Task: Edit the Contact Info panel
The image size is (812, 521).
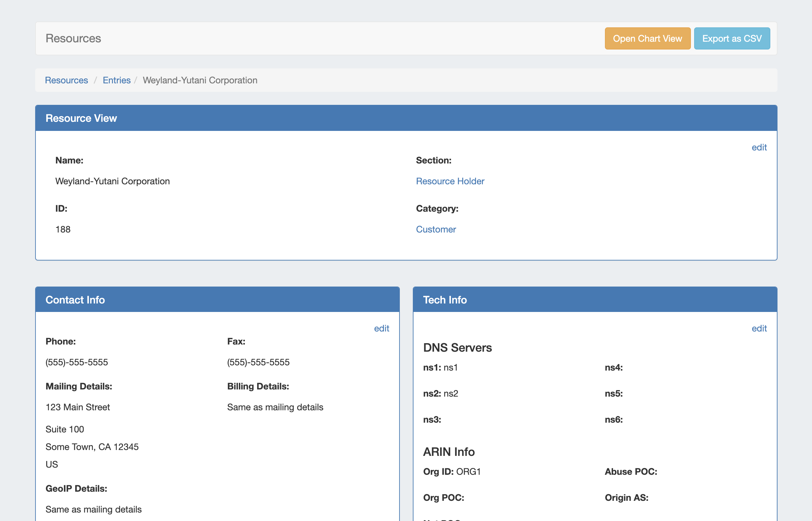Action: [x=381, y=329]
